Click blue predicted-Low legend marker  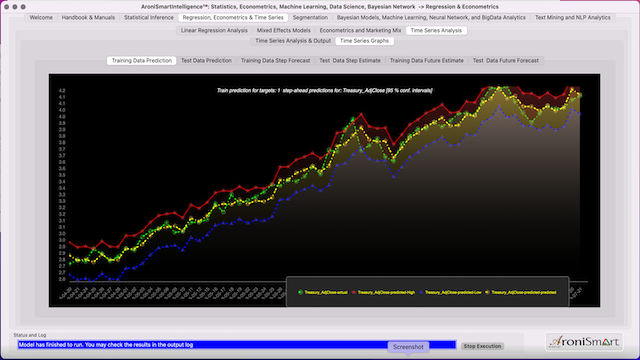pyautogui.click(x=421, y=292)
